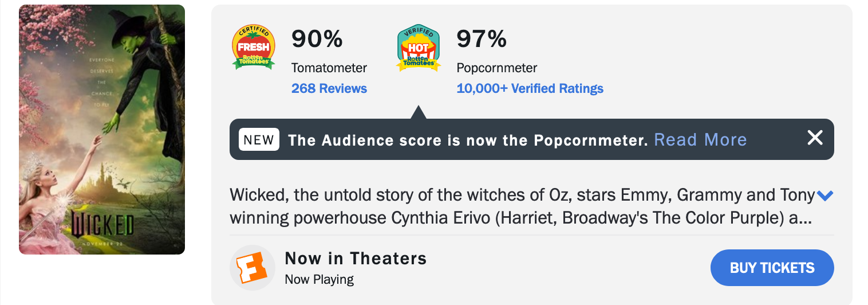The image size is (868, 305).
Task: Click the Audience score announcement text
Action: 468,140
